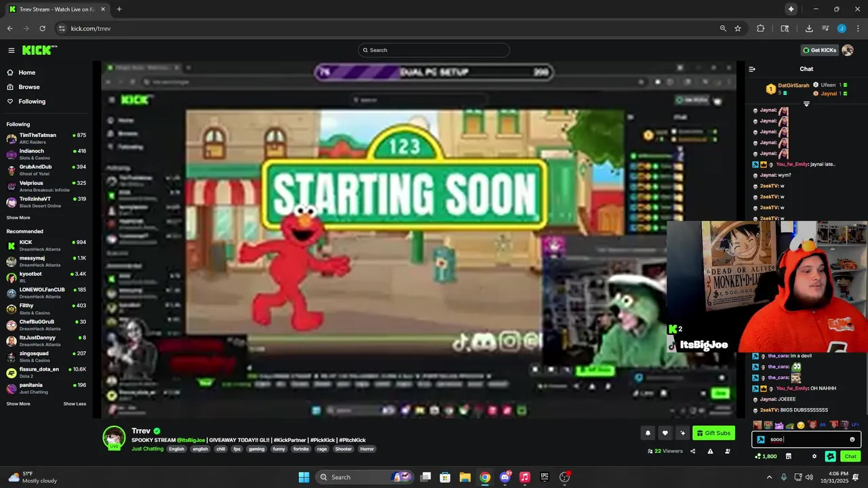View site information icon
This screenshot has height=488, width=868.
point(62,28)
